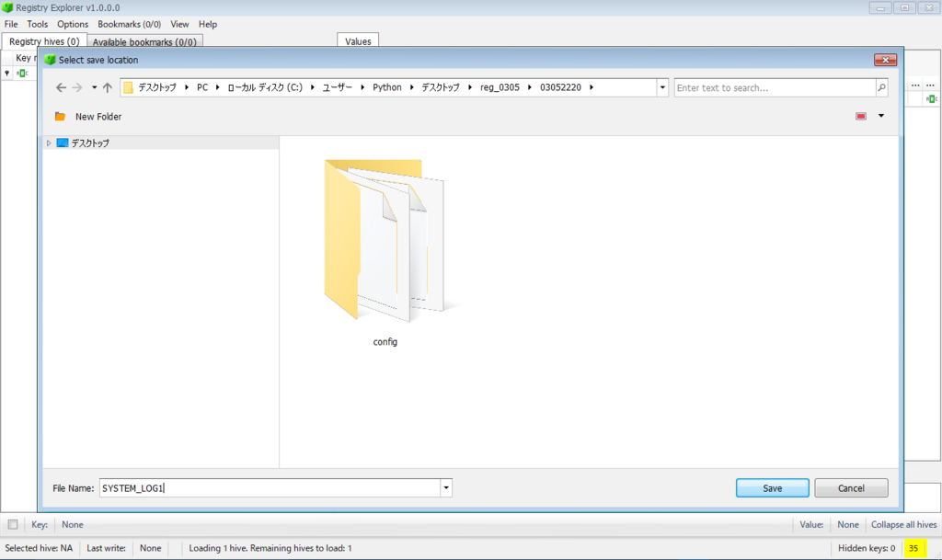The width and height of the screenshot is (942, 560).
Task: Click reg_0305 in the breadcrumb
Action: [500, 87]
